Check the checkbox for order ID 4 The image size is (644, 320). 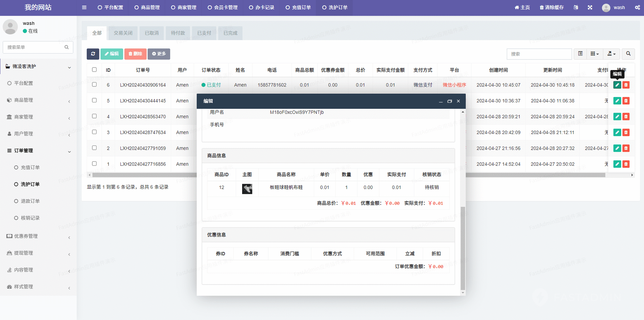click(94, 116)
